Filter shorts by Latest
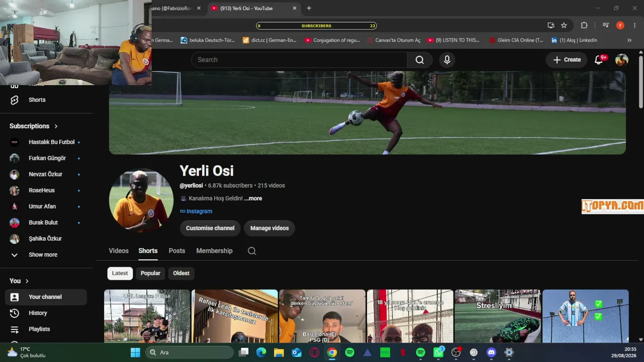Image resolution: width=644 pixels, height=362 pixels. pyautogui.click(x=120, y=274)
